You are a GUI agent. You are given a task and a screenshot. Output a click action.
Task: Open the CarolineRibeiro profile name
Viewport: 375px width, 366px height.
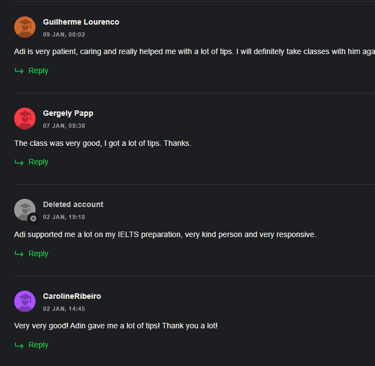point(72,296)
